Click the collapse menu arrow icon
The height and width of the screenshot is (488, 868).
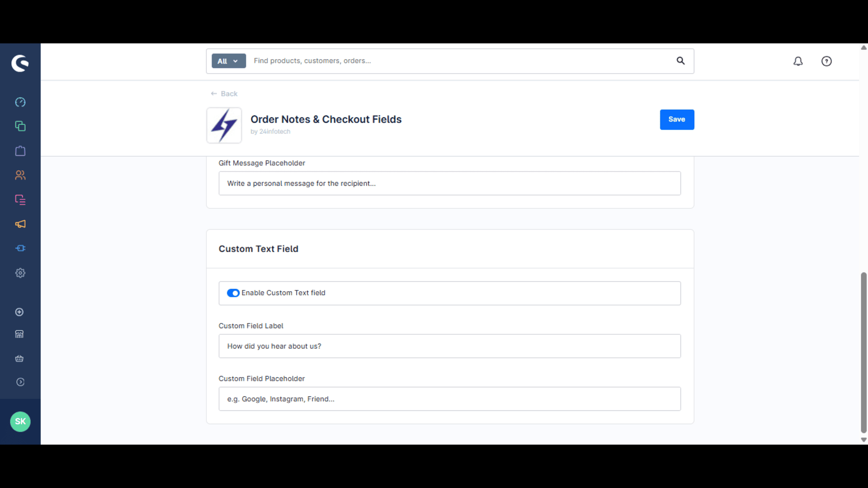click(x=20, y=382)
